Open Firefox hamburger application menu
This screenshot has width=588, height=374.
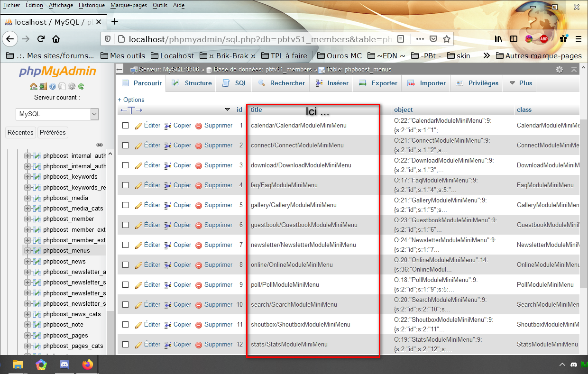click(x=579, y=39)
